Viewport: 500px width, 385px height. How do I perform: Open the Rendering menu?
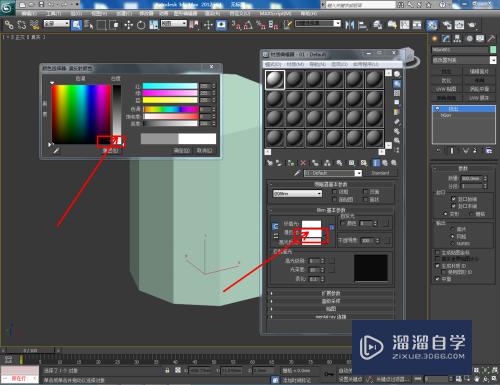(213, 13)
